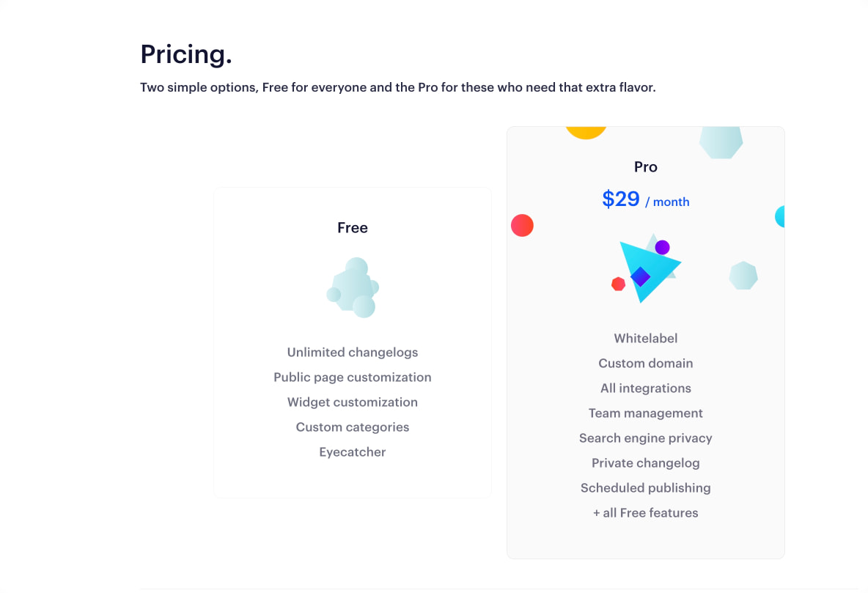Viewport: 868px width, 593px height.
Task: Click the red circle beside Pro card
Action: (522, 225)
